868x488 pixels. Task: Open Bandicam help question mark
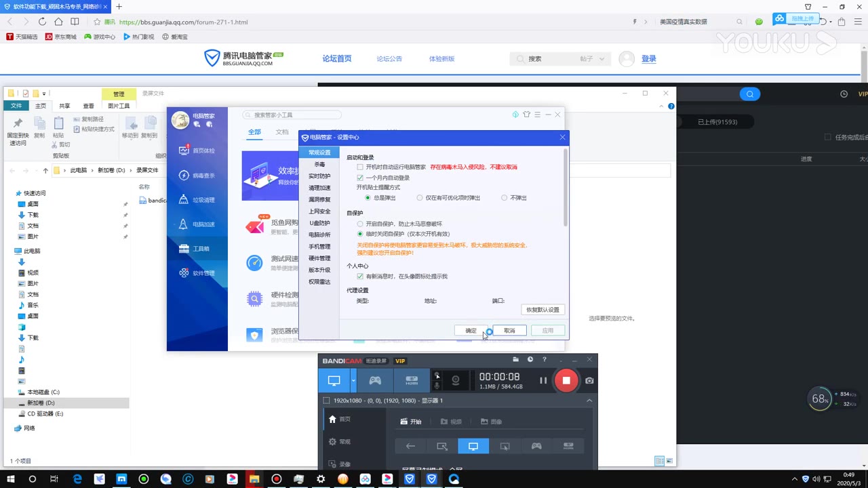click(x=544, y=360)
